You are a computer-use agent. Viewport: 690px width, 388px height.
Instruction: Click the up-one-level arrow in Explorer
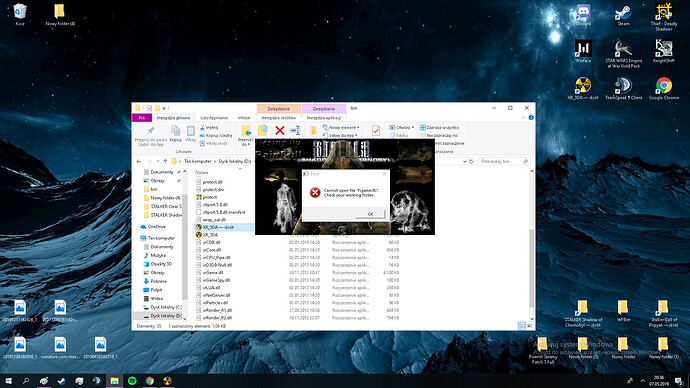(165, 161)
